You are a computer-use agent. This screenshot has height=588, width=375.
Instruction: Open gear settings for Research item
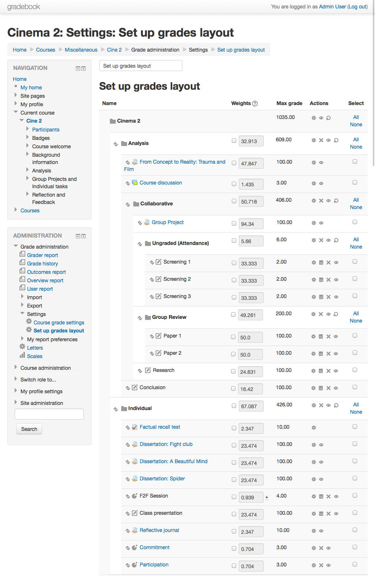point(313,371)
